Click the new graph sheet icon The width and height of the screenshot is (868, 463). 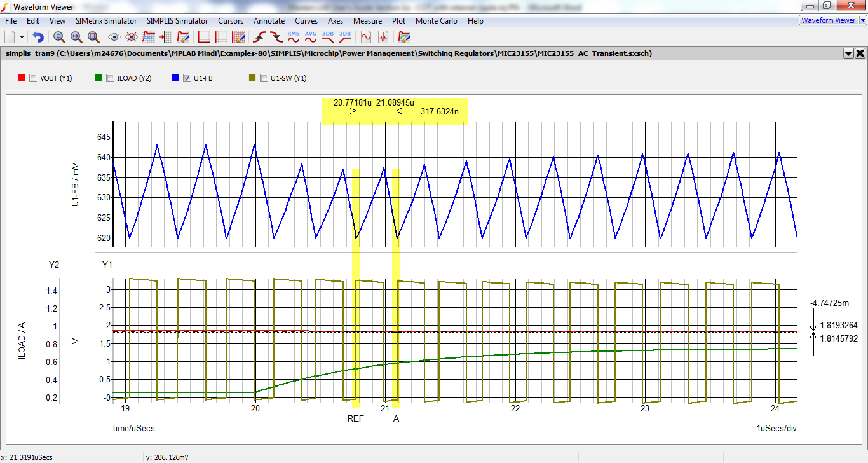click(10, 38)
